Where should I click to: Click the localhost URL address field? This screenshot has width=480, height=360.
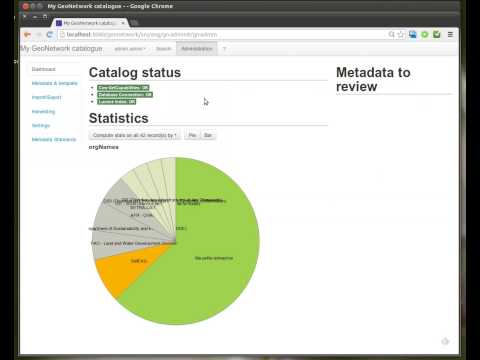pyautogui.click(x=223, y=35)
